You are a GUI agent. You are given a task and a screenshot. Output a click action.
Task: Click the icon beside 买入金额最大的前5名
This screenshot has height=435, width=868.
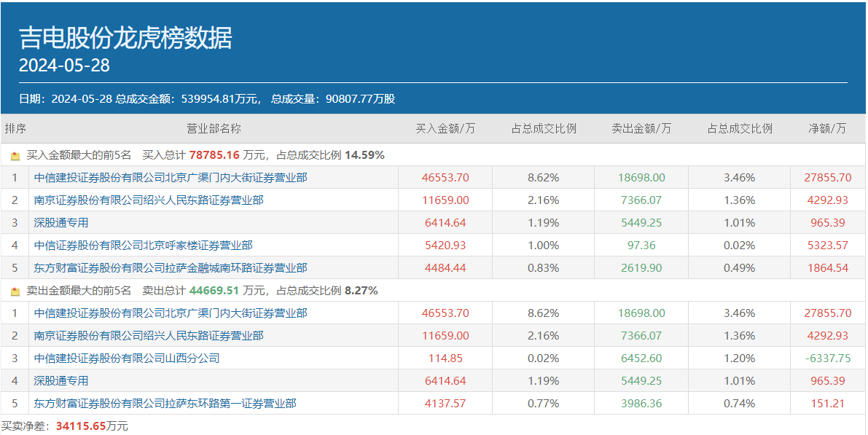[x=15, y=156]
